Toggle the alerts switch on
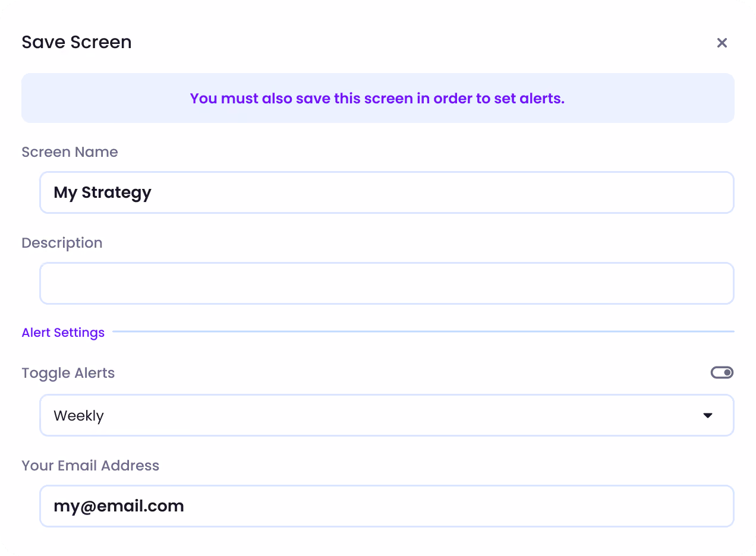The width and height of the screenshot is (756, 556). coord(722,372)
